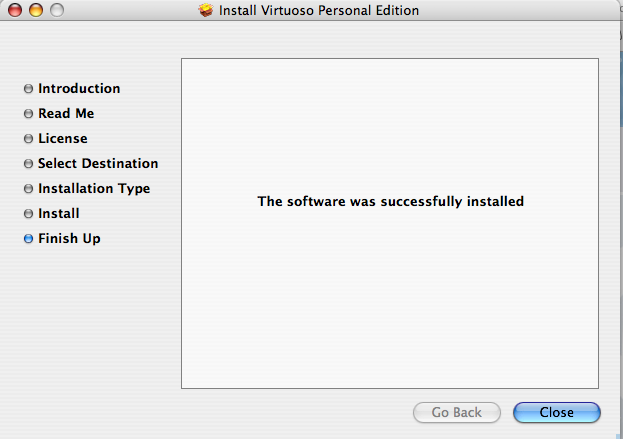The width and height of the screenshot is (623, 439).
Task: Click the Virtuoso package icon in title bar
Action: pos(206,10)
